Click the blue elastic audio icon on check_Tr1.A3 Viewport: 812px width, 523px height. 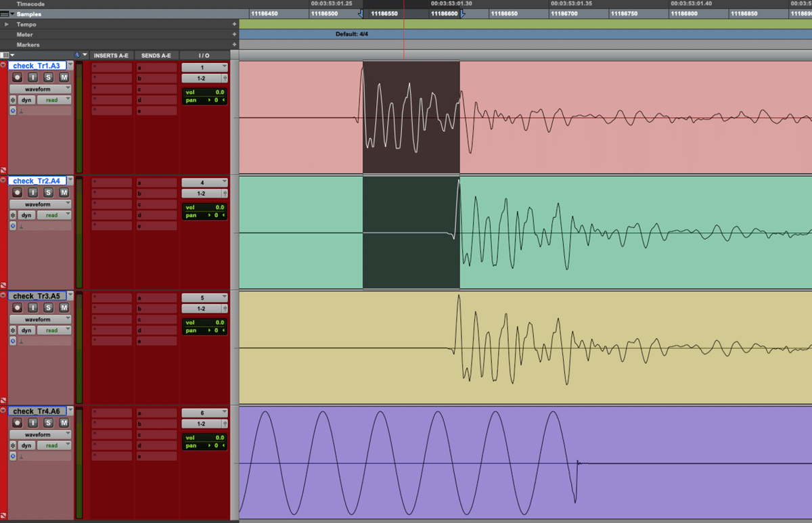pyautogui.click(x=13, y=110)
